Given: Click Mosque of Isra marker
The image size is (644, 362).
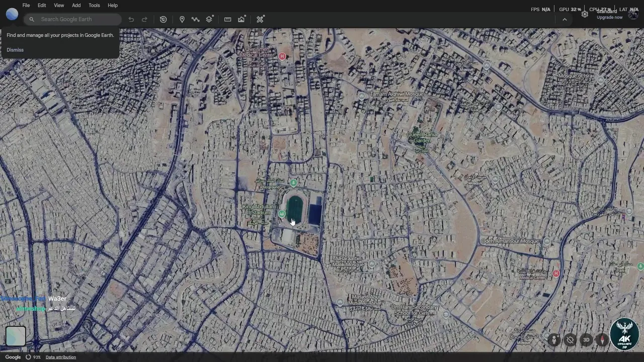Looking at the screenshot, I should [600, 79].
